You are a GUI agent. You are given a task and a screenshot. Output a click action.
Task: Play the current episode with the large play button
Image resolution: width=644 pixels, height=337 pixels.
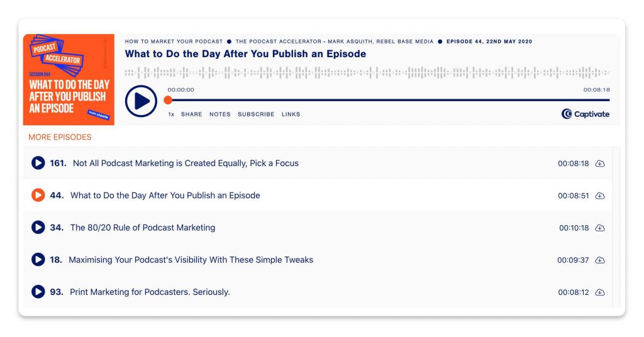point(141,101)
